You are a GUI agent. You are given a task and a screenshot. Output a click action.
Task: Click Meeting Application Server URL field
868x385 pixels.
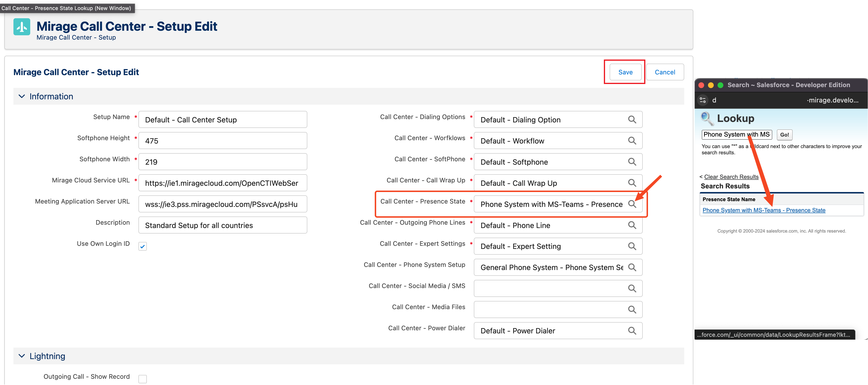tap(223, 204)
